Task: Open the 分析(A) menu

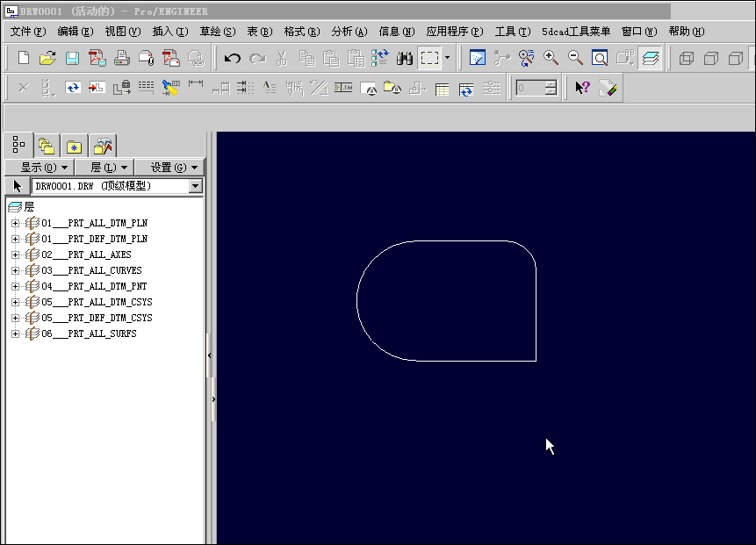Action: pyautogui.click(x=349, y=32)
